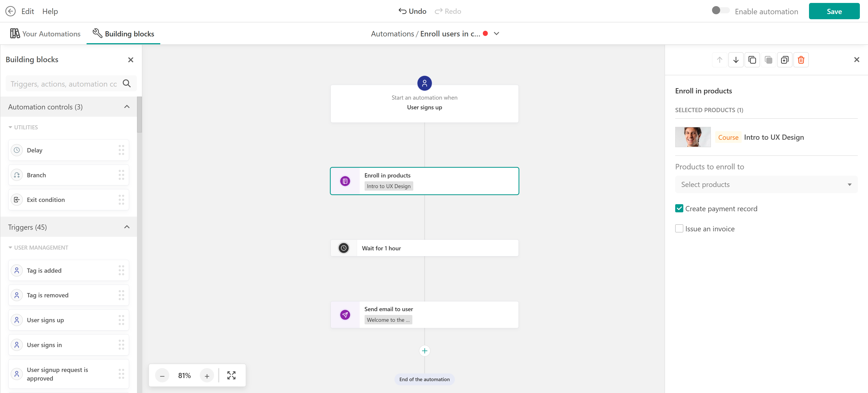Click the plus add-step circle on canvas
868x393 pixels.
coord(424,351)
